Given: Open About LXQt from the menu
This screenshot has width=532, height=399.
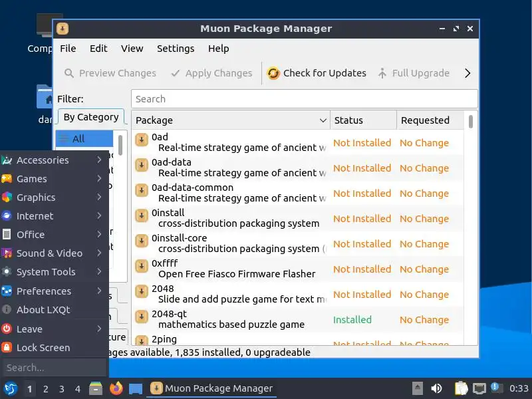Looking at the screenshot, I should pyautogui.click(x=55, y=310).
